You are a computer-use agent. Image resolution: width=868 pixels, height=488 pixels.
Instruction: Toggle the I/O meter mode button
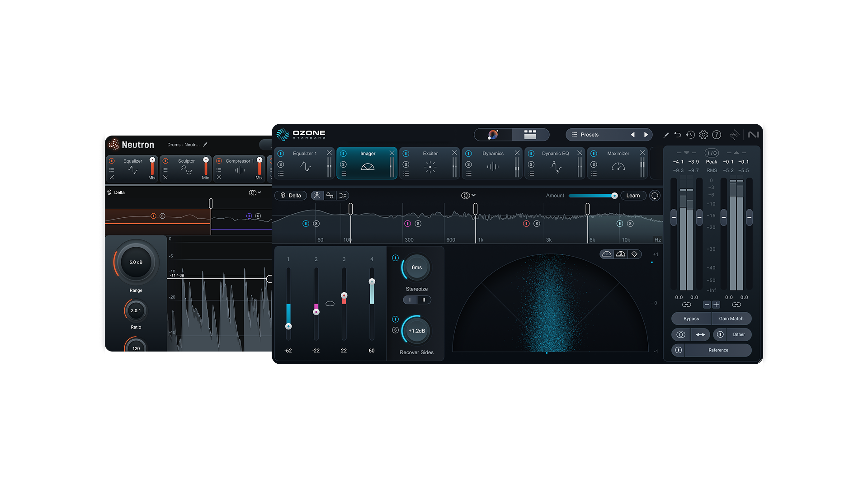coord(712,153)
